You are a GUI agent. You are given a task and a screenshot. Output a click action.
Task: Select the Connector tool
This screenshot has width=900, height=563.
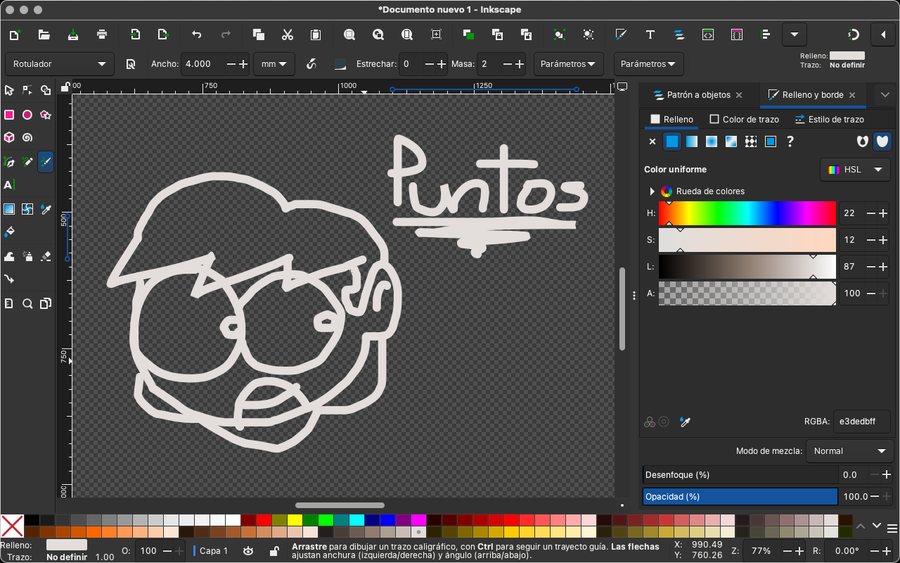pyautogui.click(x=9, y=279)
